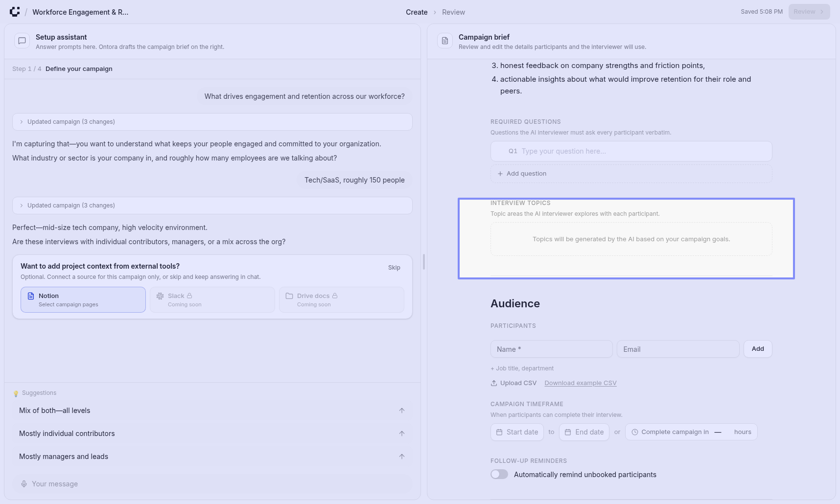
Task: Switch to the Review step
Action: 453,12
